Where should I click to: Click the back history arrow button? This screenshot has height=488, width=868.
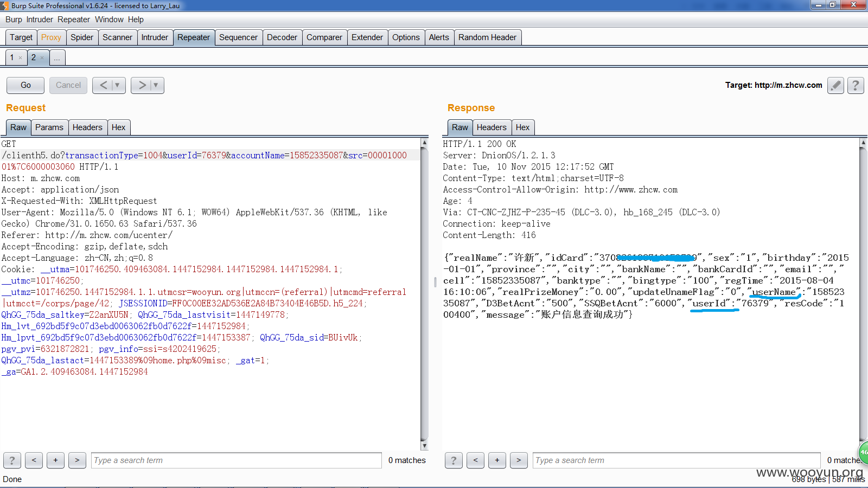click(103, 85)
